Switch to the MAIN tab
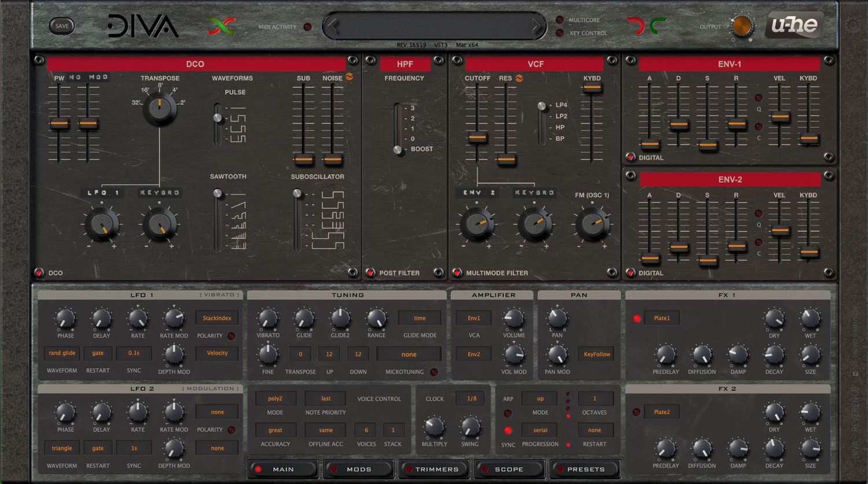Image resolution: width=868 pixels, height=484 pixels. [x=284, y=469]
